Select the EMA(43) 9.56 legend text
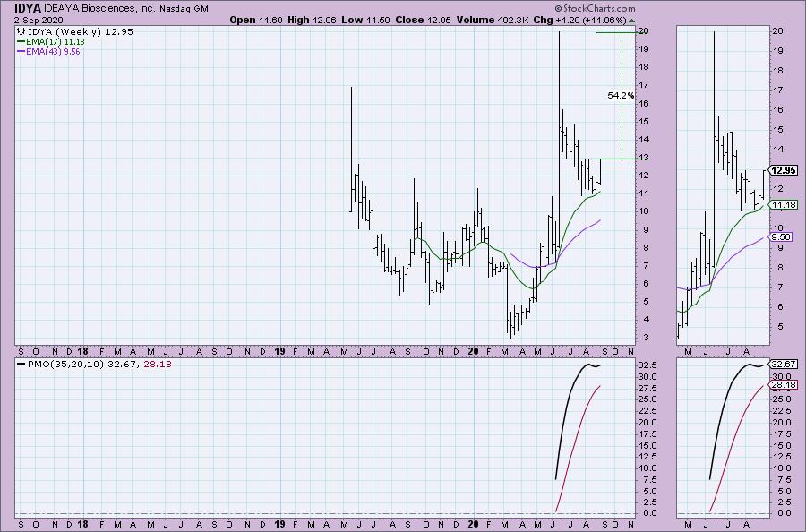Image resolution: width=806 pixels, height=532 pixels. coord(54,51)
